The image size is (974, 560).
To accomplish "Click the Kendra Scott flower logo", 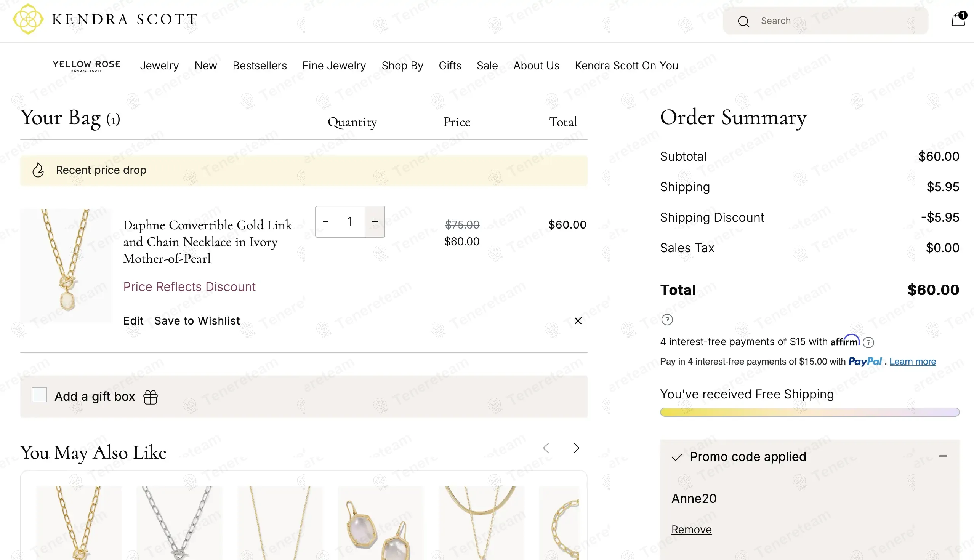I will click(x=28, y=19).
